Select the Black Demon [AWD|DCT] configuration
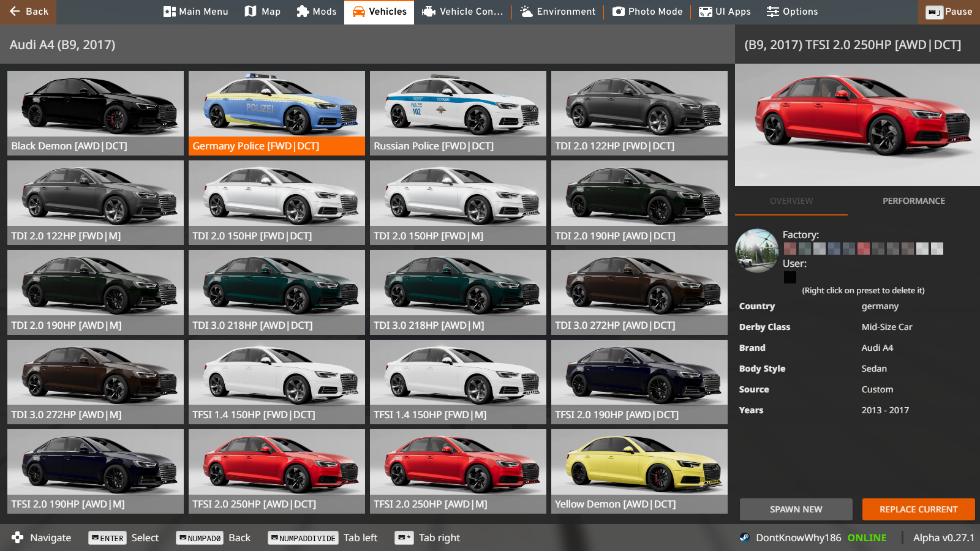Image resolution: width=980 pixels, height=551 pixels. coord(96,113)
